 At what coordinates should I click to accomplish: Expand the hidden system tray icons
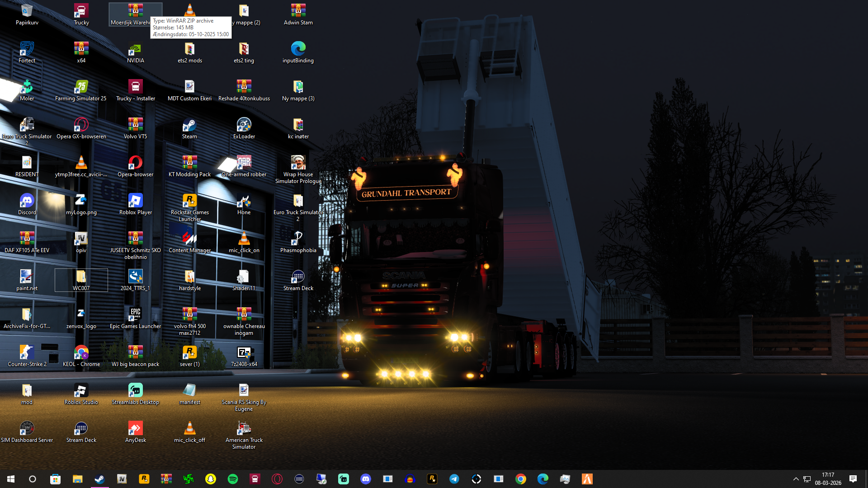coord(796,479)
